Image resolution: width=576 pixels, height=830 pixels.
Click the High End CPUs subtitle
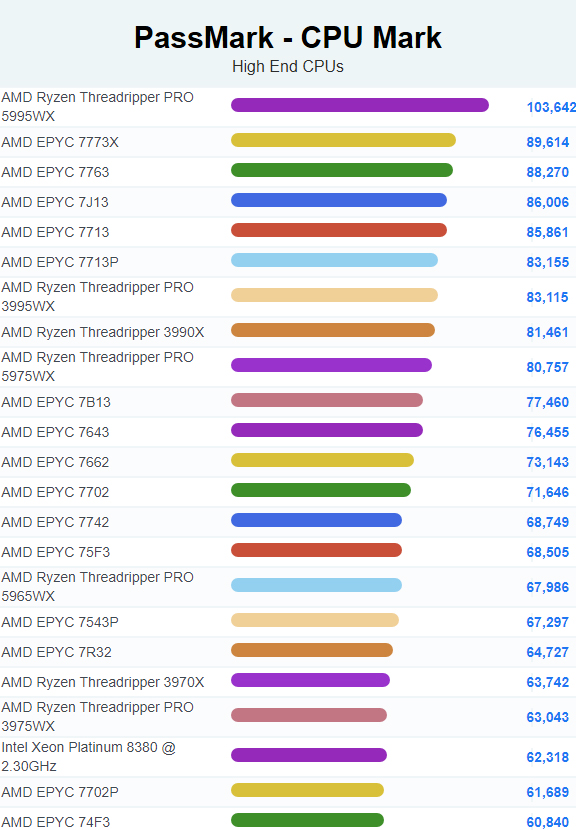288,67
